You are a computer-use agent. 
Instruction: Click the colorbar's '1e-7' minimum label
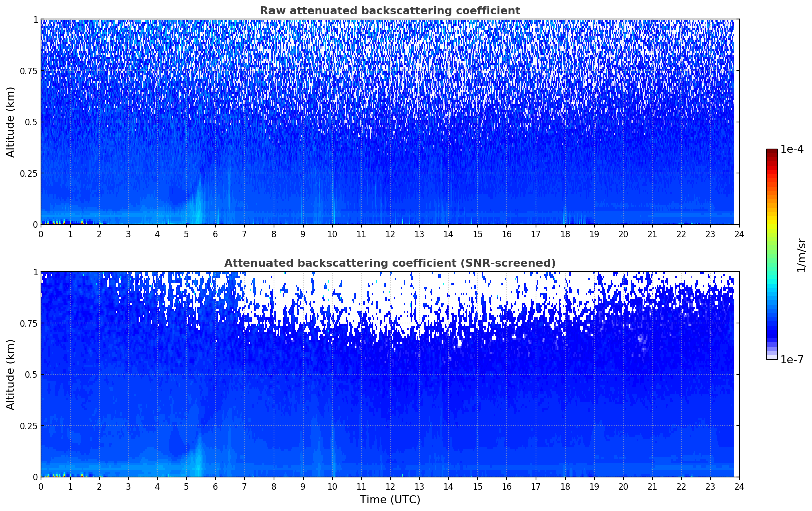792,359
